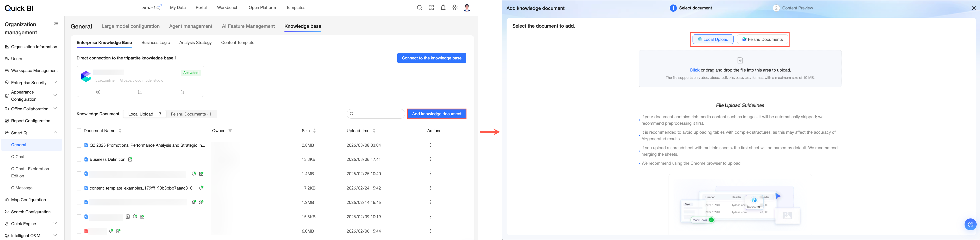This screenshot has height=240, width=980.
Task: Open the search icon in top bar
Action: tap(419, 8)
